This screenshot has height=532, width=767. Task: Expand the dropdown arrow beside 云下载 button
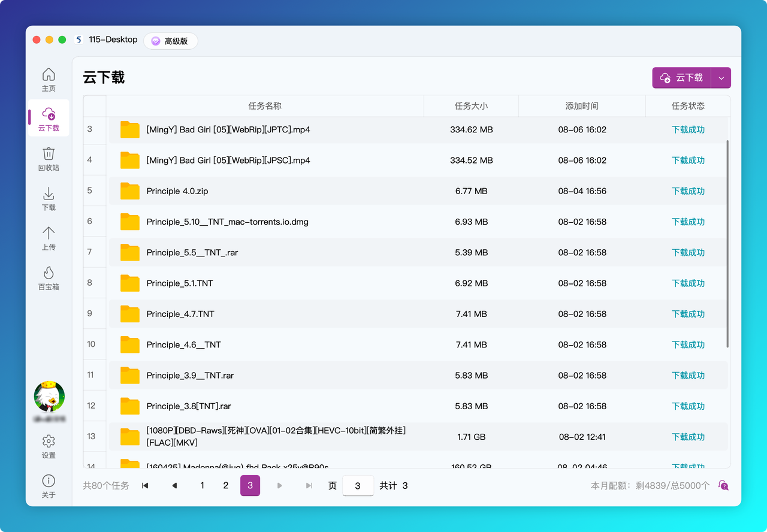(x=721, y=78)
